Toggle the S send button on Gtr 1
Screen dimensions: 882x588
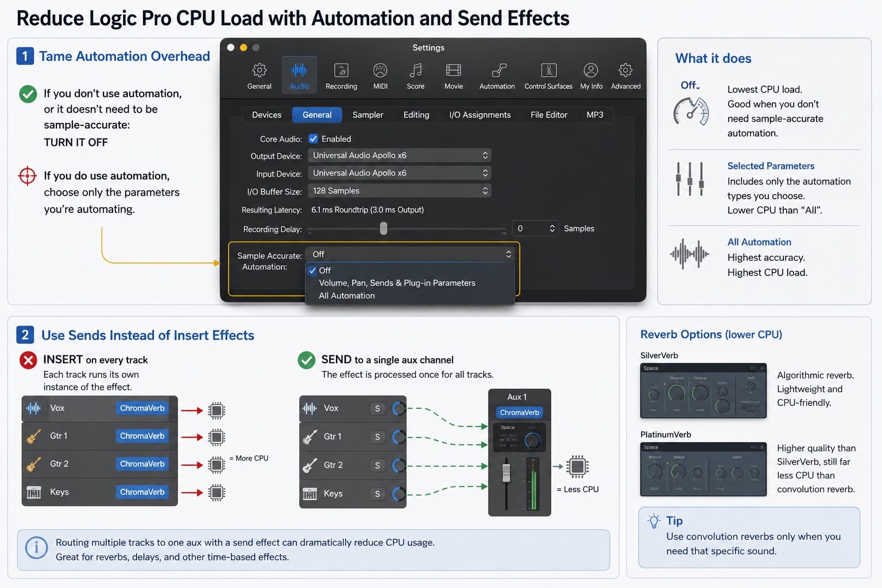tap(377, 437)
